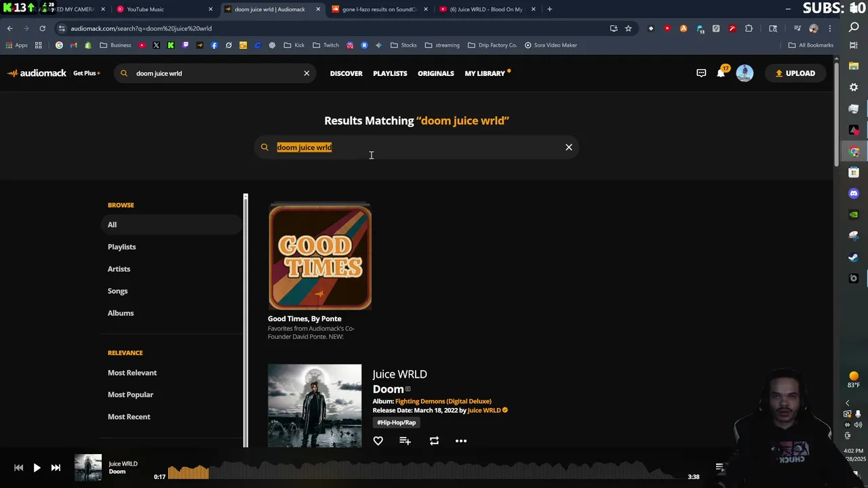
Task: Open the Apps bookmark shortcut
Action: (x=16, y=45)
